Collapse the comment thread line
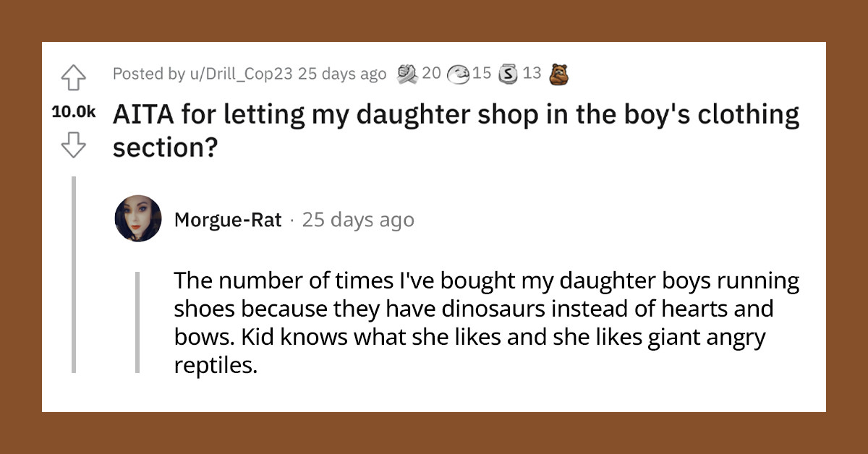 point(74,275)
